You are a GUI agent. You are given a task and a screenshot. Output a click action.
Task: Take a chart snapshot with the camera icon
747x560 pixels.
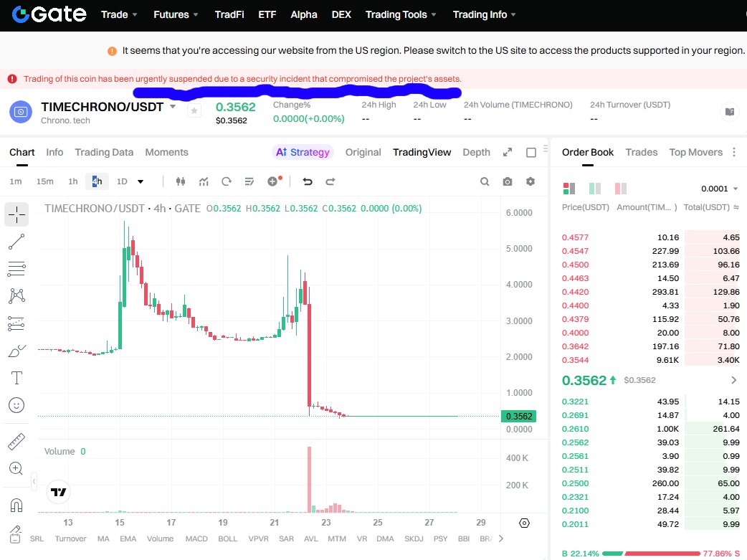[x=508, y=181]
